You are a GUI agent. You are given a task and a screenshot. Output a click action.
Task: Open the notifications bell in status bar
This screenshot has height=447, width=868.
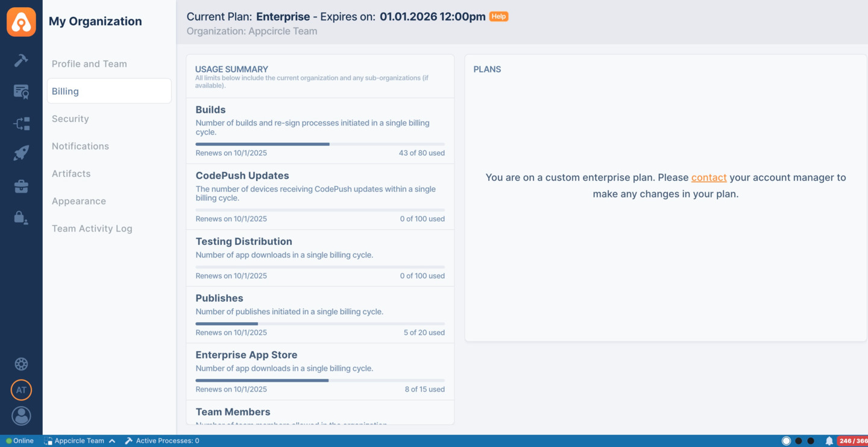point(829,441)
